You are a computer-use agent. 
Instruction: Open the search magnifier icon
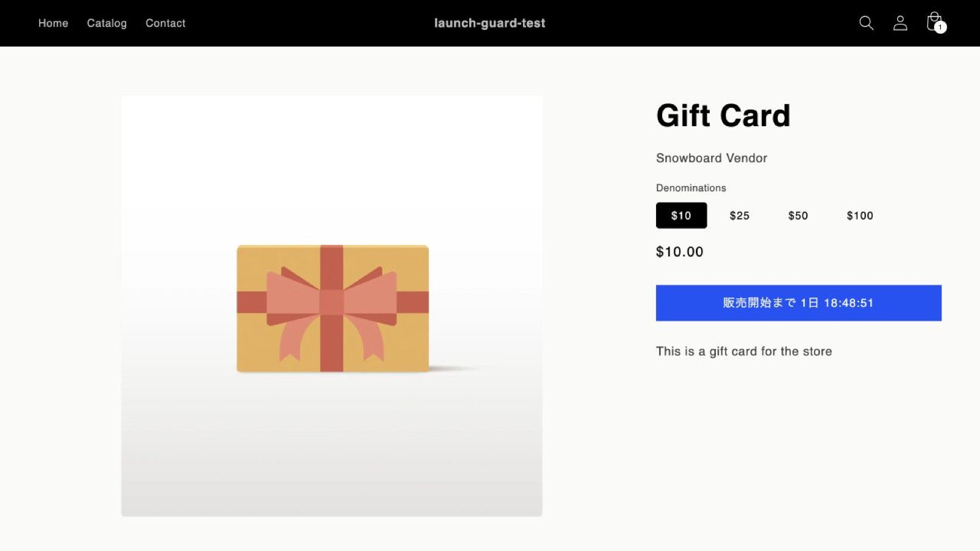pyautogui.click(x=866, y=23)
